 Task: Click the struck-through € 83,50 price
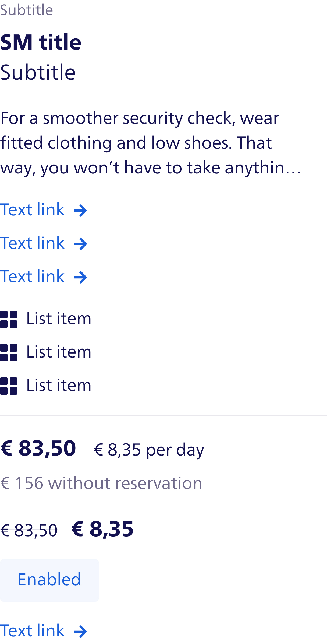[29, 531]
